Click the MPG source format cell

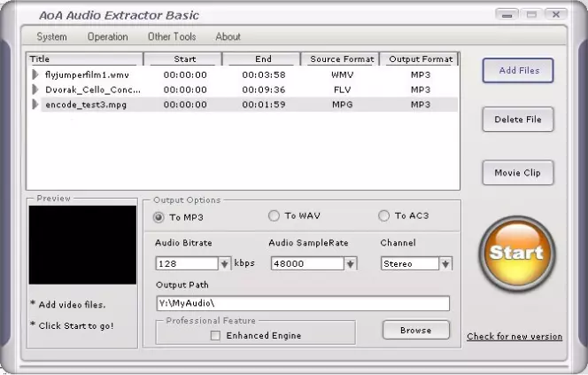pos(343,105)
